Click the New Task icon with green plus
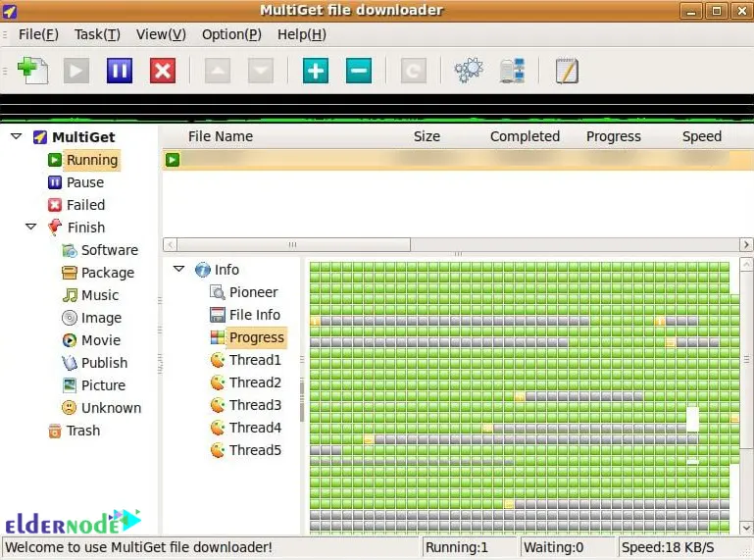This screenshot has width=754, height=560. (x=32, y=71)
